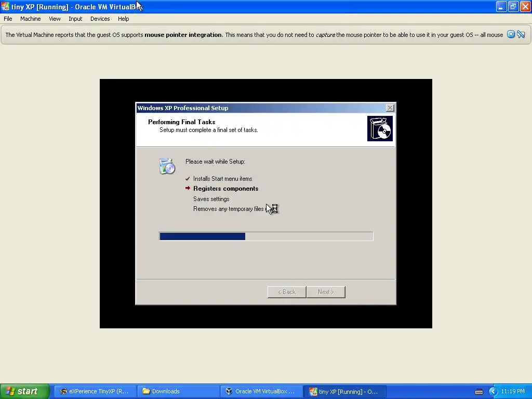Restore down the VirtualBox window

point(513,6)
